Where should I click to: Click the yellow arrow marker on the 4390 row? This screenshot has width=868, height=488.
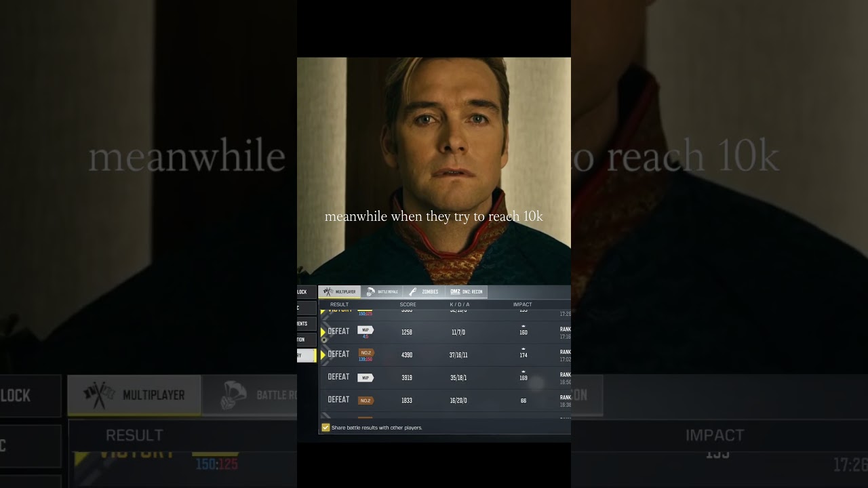(323, 354)
